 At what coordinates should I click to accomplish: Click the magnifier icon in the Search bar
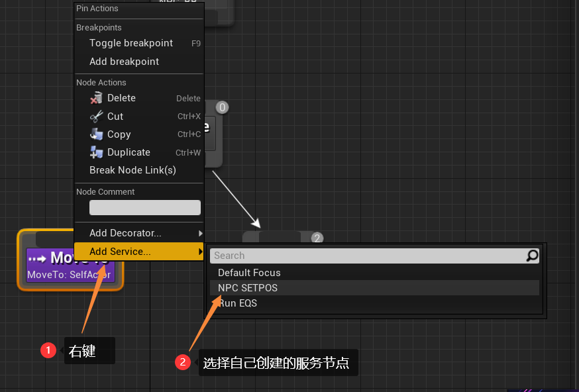pyautogui.click(x=531, y=256)
